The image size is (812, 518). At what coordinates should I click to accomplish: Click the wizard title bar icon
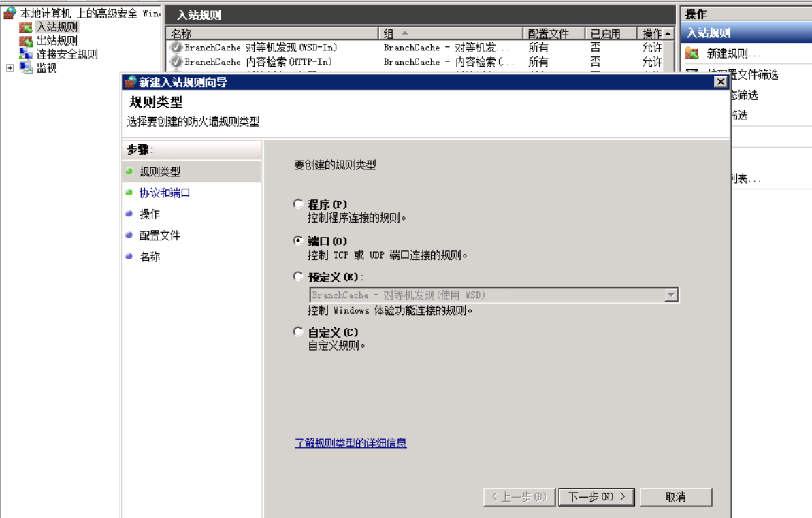pos(130,82)
